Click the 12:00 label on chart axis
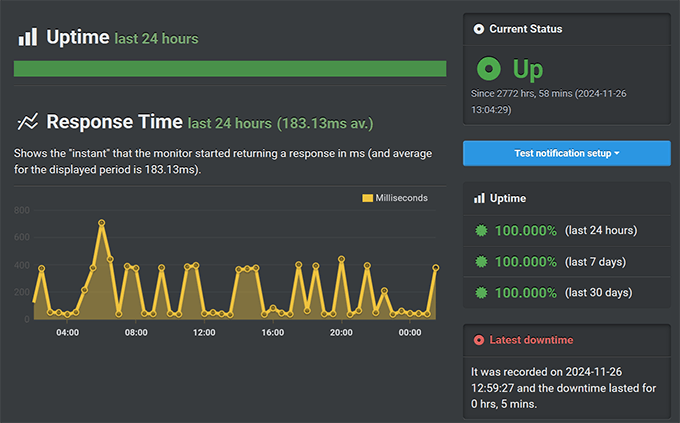680x423 pixels. [204, 332]
